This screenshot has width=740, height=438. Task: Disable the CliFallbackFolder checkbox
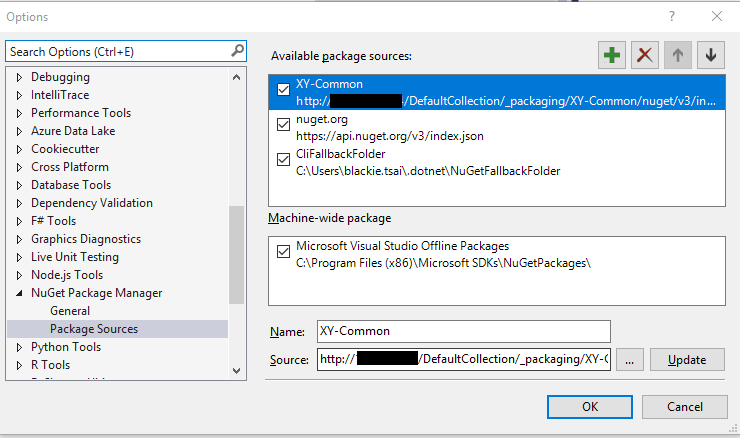click(x=284, y=158)
